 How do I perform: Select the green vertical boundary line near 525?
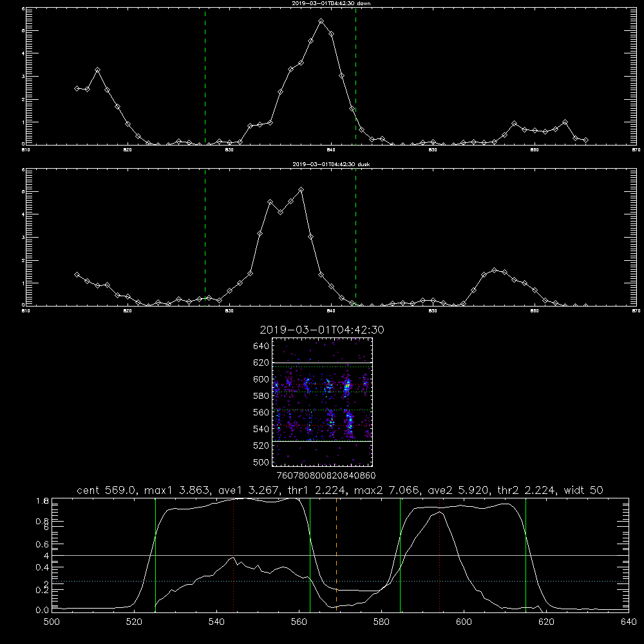pos(155,554)
